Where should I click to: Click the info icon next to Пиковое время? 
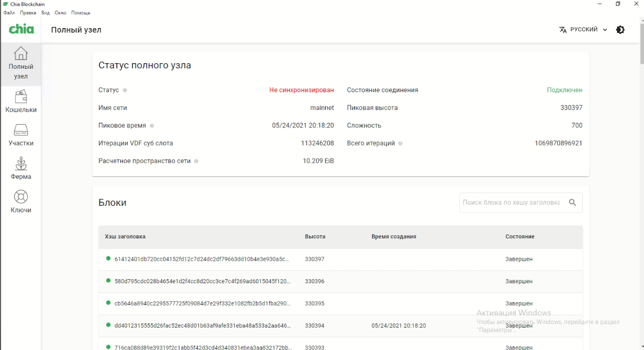coord(152,126)
